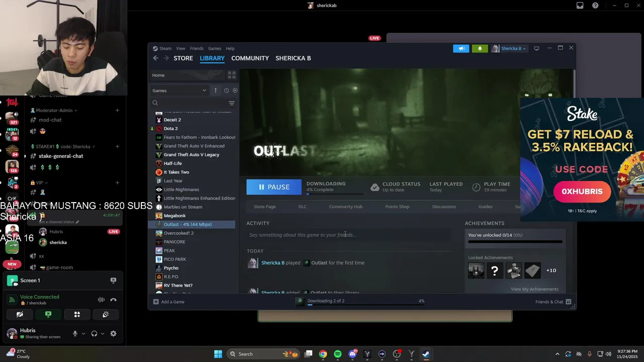This screenshot has height=362, width=644.
Task: Click the question-mark hidden achievement thumbnail
Action: point(495,270)
